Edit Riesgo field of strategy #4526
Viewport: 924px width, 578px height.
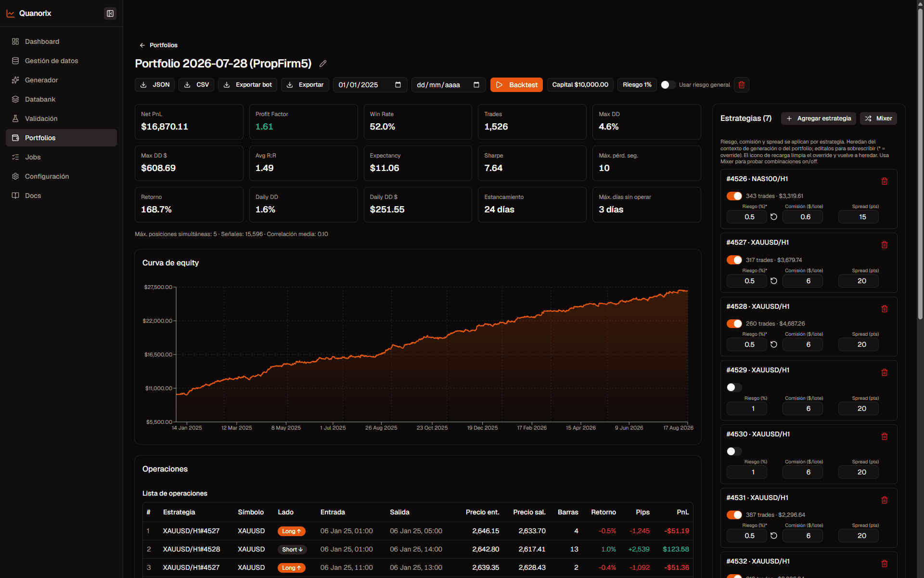(x=747, y=217)
